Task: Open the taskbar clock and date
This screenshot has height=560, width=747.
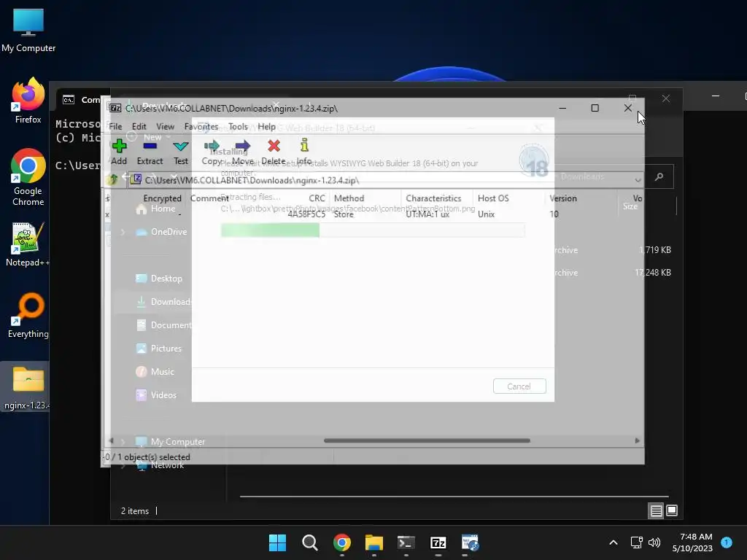Action: point(692,542)
